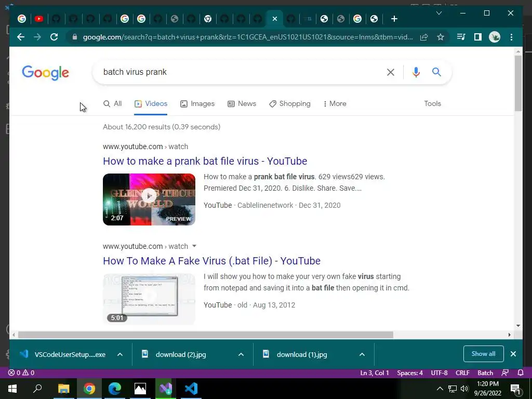The width and height of the screenshot is (532, 399).
Task: Click the horizontal page scrollbar
Action: (x=205, y=335)
